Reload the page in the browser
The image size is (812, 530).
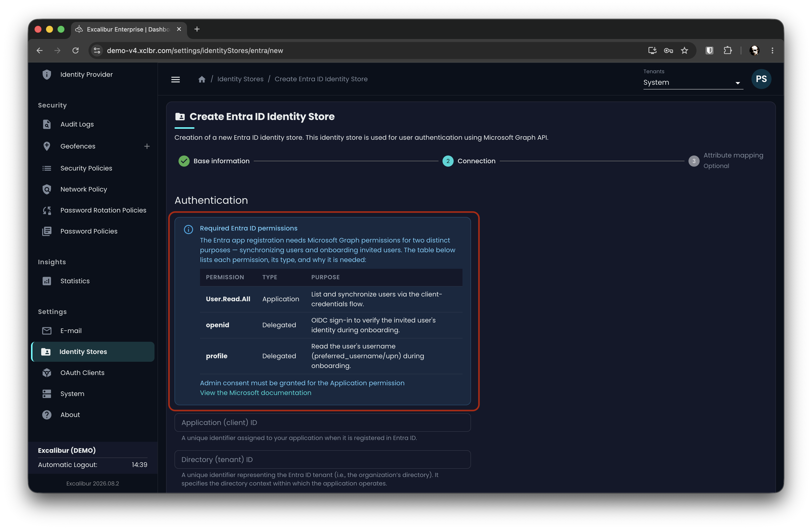coord(76,50)
